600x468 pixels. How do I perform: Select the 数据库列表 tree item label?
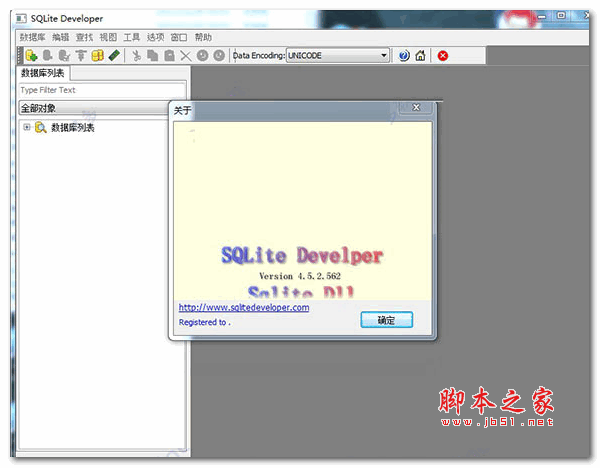[73, 127]
